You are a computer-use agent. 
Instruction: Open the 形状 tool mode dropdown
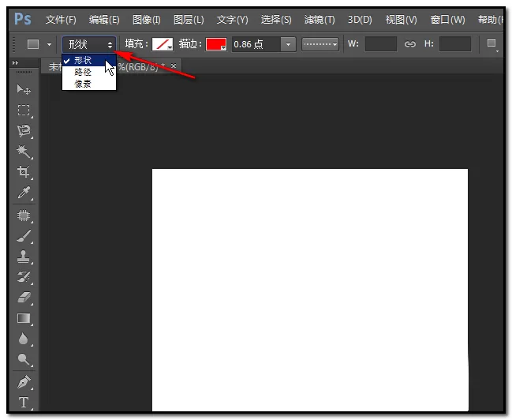click(89, 44)
